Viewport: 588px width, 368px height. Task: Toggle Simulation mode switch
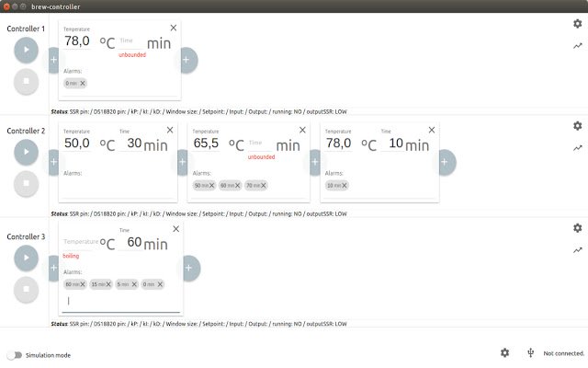pyautogui.click(x=15, y=355)
